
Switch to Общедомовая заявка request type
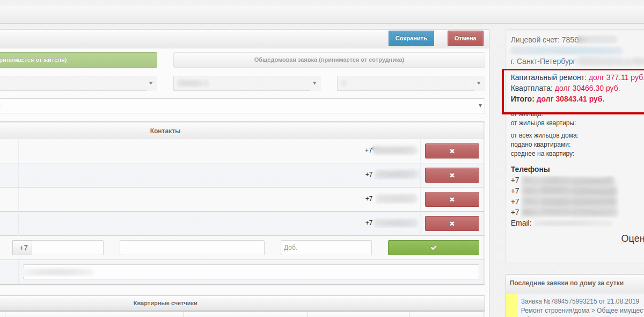point(328,60)
